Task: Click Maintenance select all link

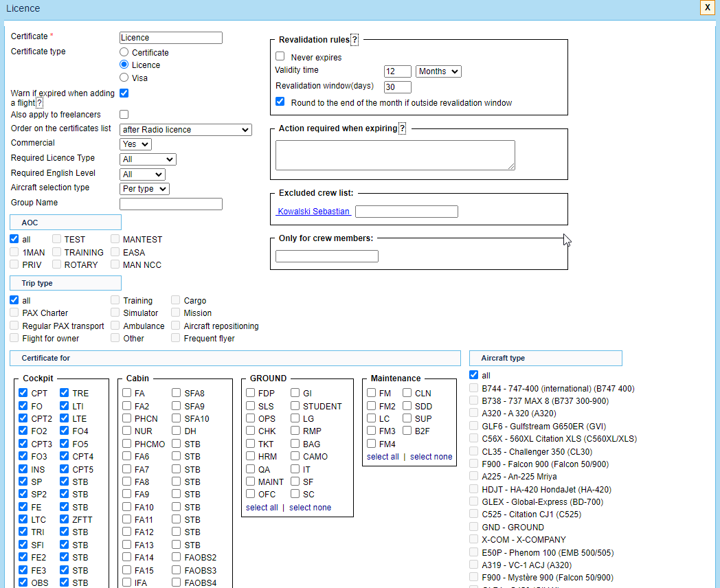Action: point(383,457)
